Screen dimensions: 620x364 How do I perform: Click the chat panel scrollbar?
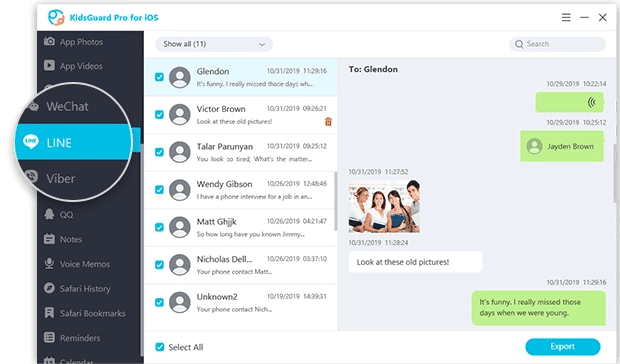tap(615, 173)
